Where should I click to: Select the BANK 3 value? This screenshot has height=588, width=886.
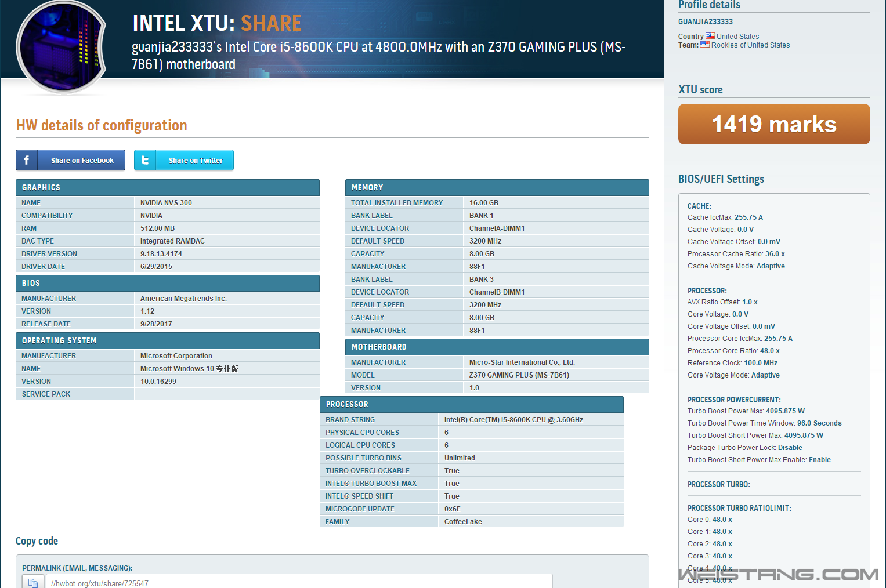(x=482, y=279)
